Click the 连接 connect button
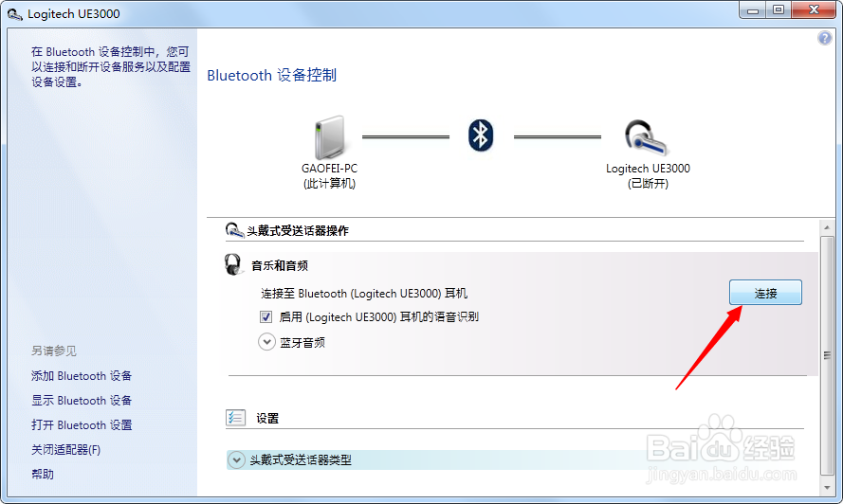This screenshot has width=843, height=504. pos(765,293)
